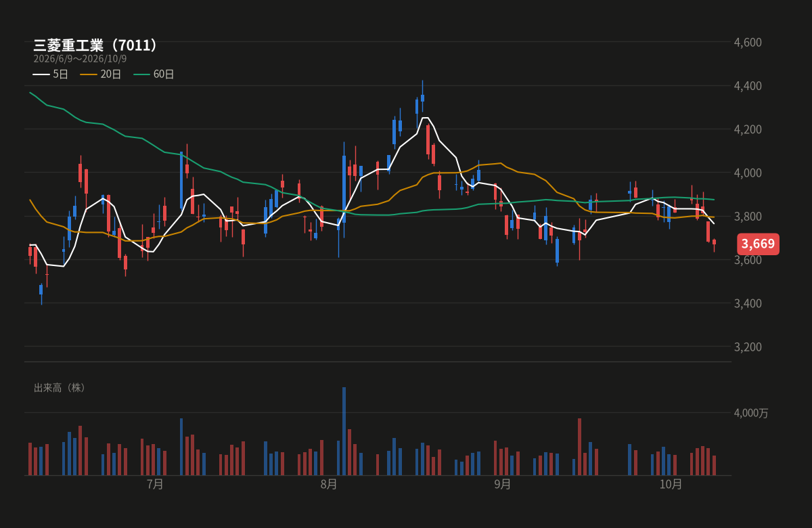Click the 3,200 price axis label
Viewport: 812px width, 528px height.
748,347
